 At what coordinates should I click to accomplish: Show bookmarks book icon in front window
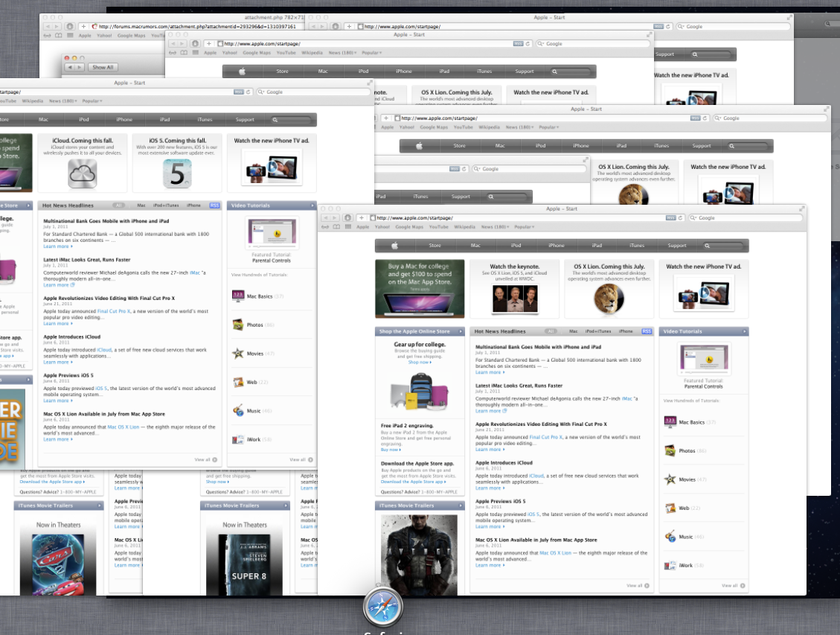[336, 226]
